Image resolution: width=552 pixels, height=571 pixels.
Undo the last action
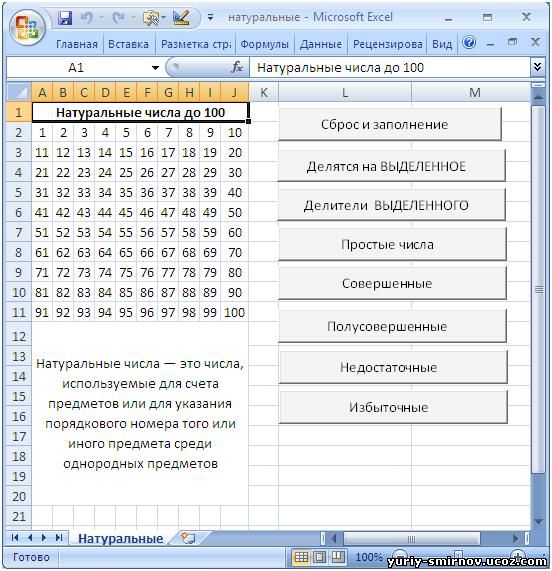pos(87,17)
